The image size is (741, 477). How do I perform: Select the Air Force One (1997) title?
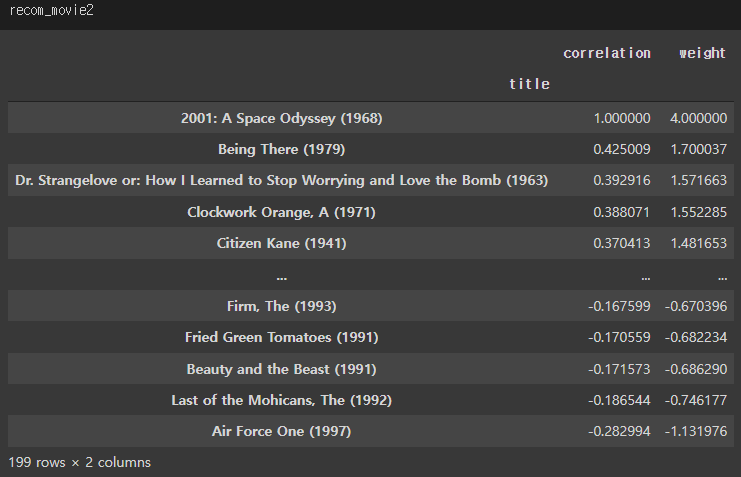click(282, 432)
